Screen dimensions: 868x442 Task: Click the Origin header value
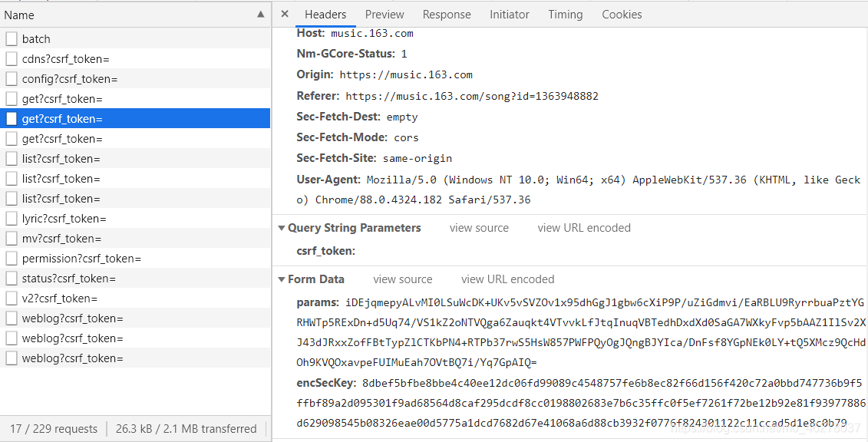pyautogui.click(x=406, y=74)
